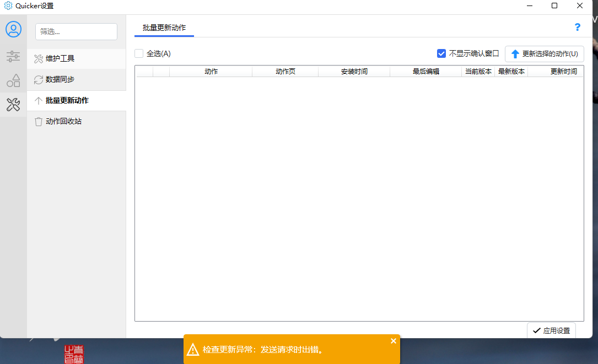Open 数据同步 in the side menu
The image size is (598, 364).
point(76,79)
